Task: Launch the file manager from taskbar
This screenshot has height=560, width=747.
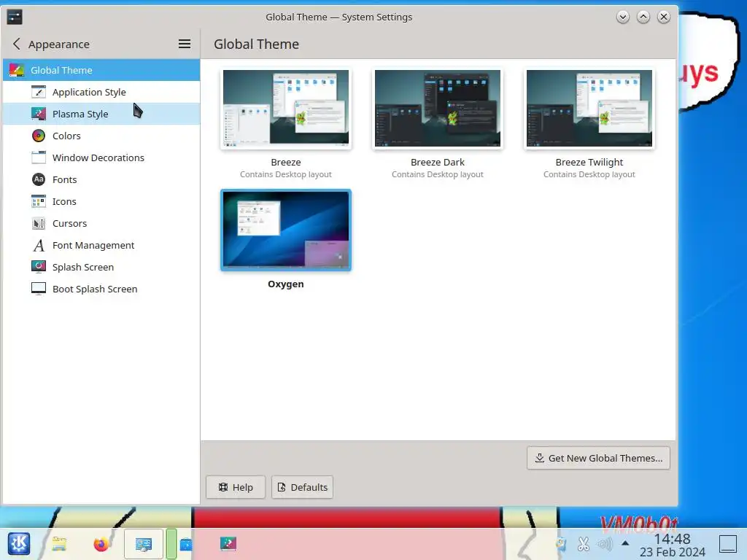Action: coord(60,543)
